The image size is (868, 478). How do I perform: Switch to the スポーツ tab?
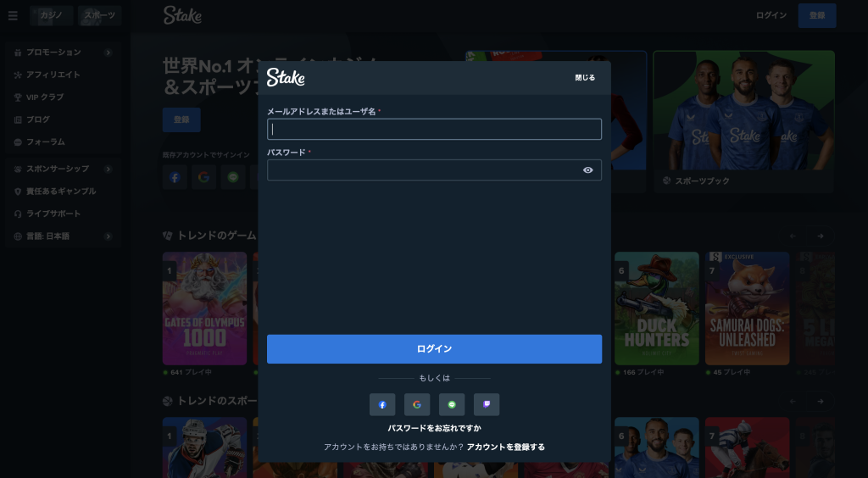(100, 15)
